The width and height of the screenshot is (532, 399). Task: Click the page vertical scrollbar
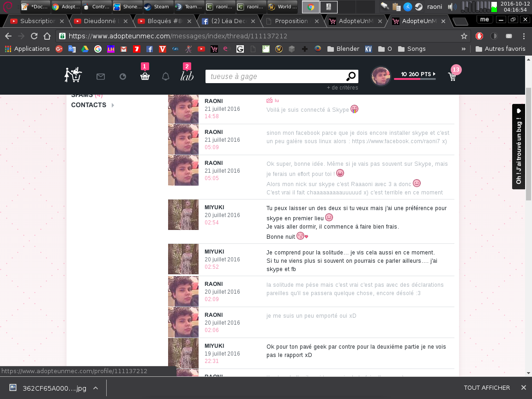coord(528,144)
